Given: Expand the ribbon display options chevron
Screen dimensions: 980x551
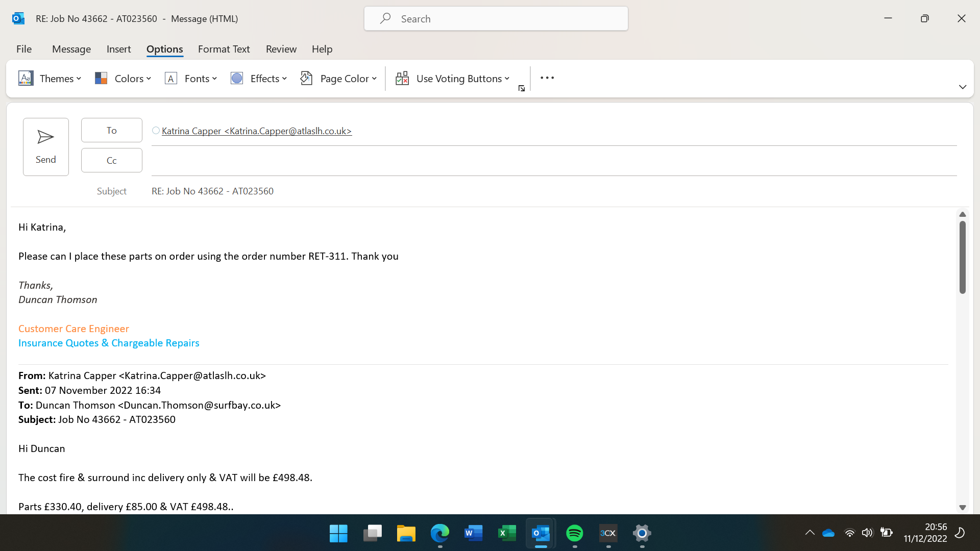Looking at the screenshot, I should point(963,87).
